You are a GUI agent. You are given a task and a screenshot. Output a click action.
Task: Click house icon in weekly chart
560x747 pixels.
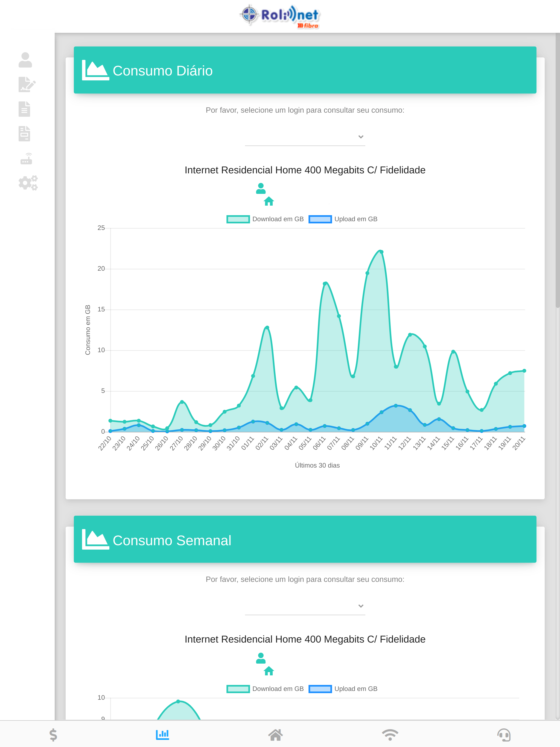[x=269, y=671]
